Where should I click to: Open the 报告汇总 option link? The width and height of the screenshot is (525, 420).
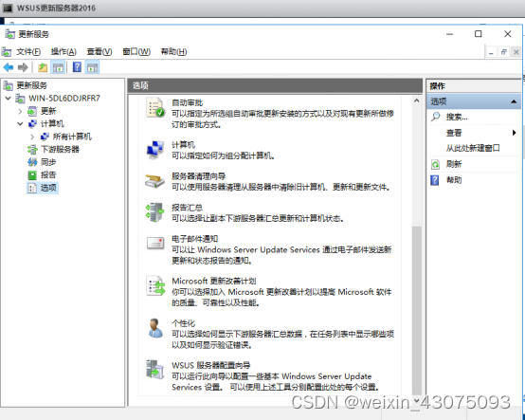pos(188,208)
